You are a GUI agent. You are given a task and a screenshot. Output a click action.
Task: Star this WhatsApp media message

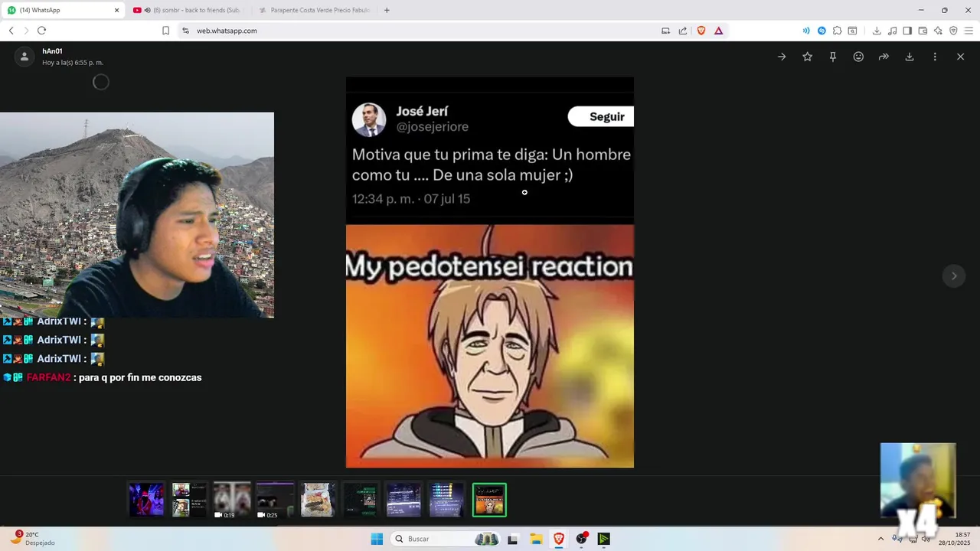pos(807,57)
